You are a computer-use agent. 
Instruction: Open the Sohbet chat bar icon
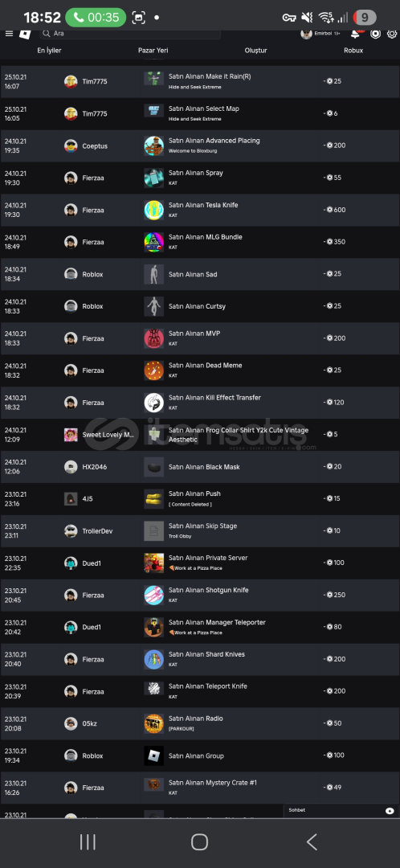pos(390,810)
